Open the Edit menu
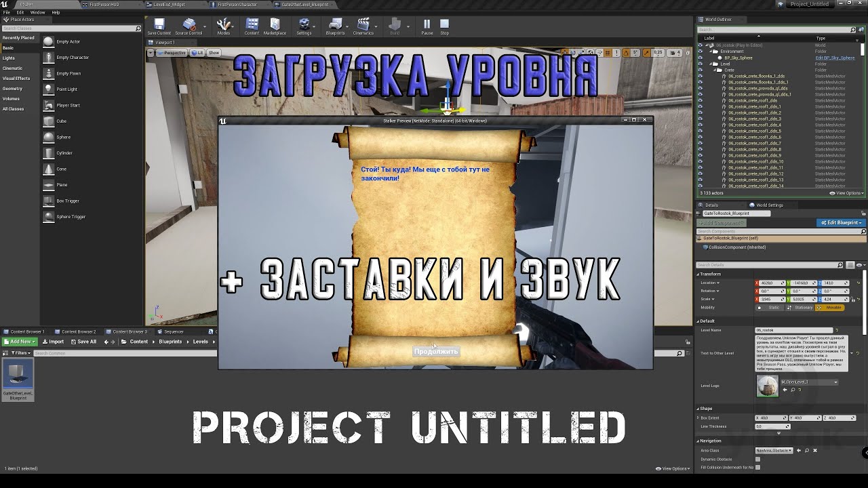The width and height of the screenshot is (868, 488). click(20, 12)
